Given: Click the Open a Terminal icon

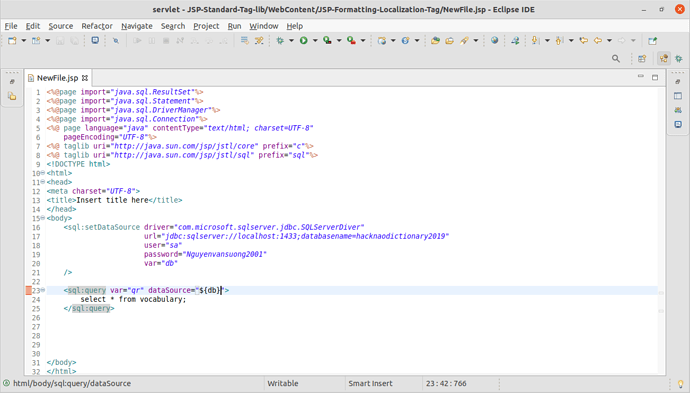Looking at the screenshot, I should [95, 40].
